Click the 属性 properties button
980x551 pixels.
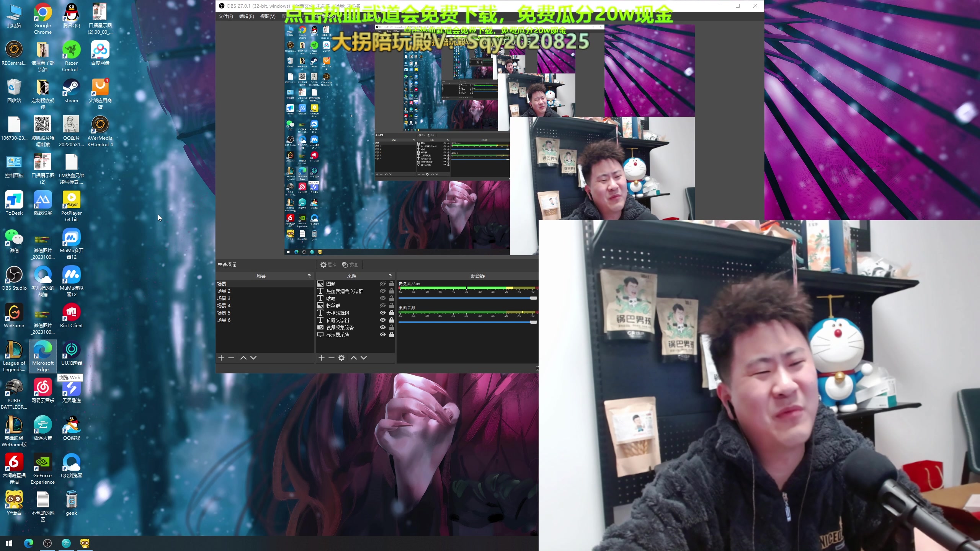click(x=328, y=265)
